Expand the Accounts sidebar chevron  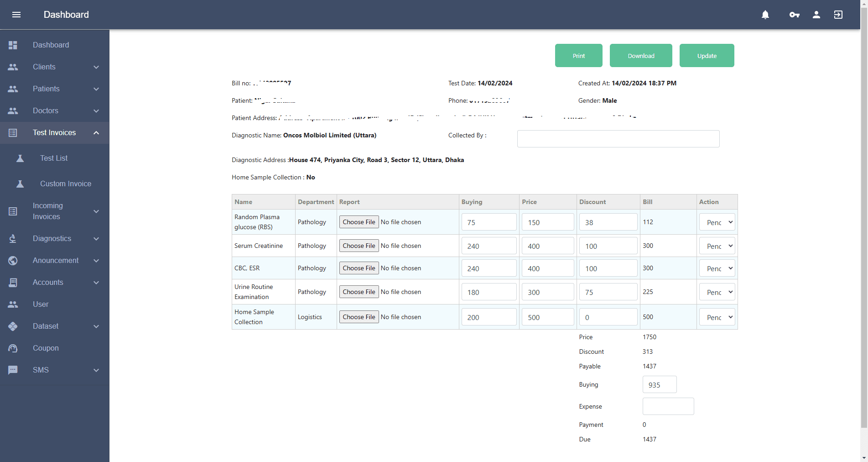(x=96, y=283)
